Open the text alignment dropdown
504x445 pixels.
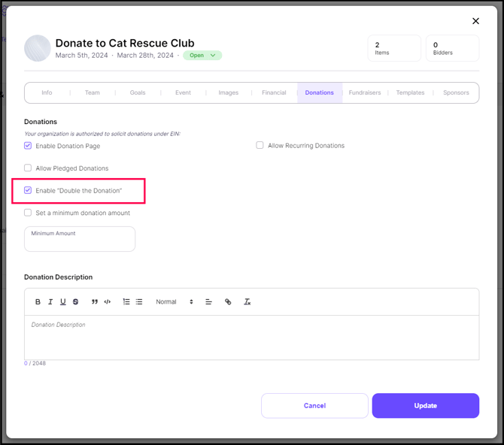pos(208,302)
